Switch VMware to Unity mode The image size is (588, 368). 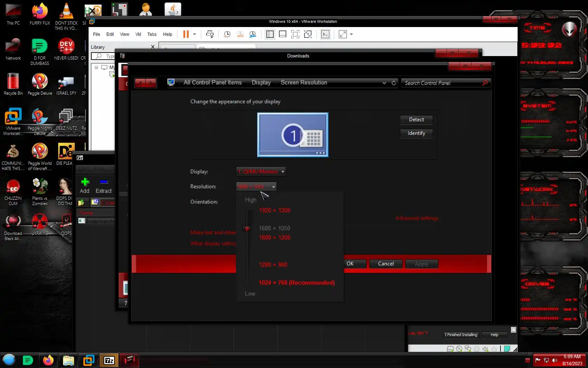tap(308, 34)
